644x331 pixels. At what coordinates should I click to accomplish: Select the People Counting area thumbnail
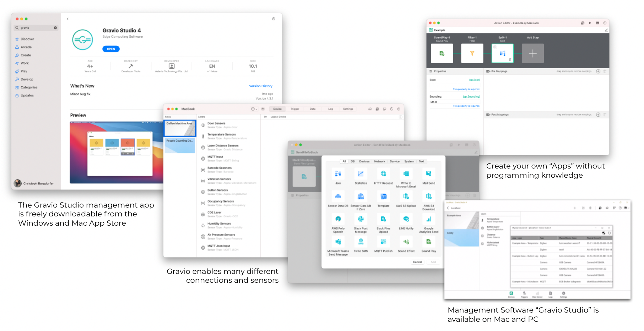tap(180, 145)
